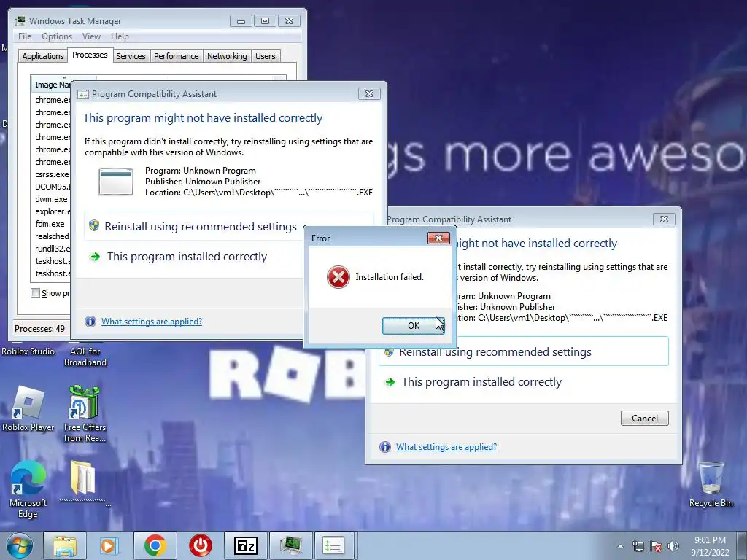
Task: Click the red error icon in Error dialog
Action: 338,277
